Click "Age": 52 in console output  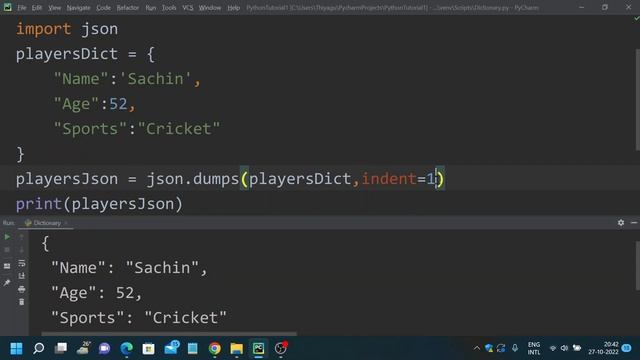click(x=96, y=293)
